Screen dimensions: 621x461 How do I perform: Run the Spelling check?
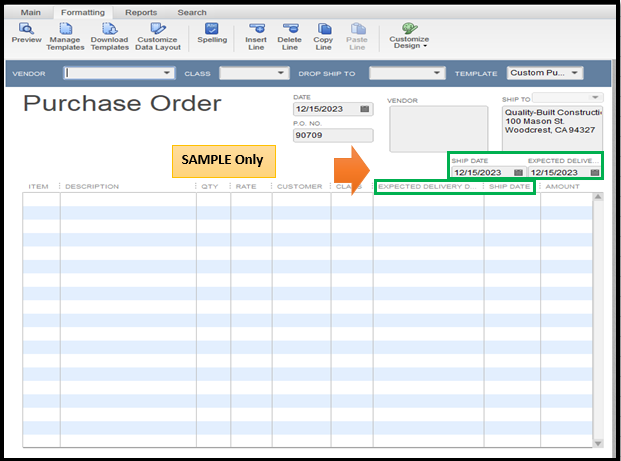[212, 33]
